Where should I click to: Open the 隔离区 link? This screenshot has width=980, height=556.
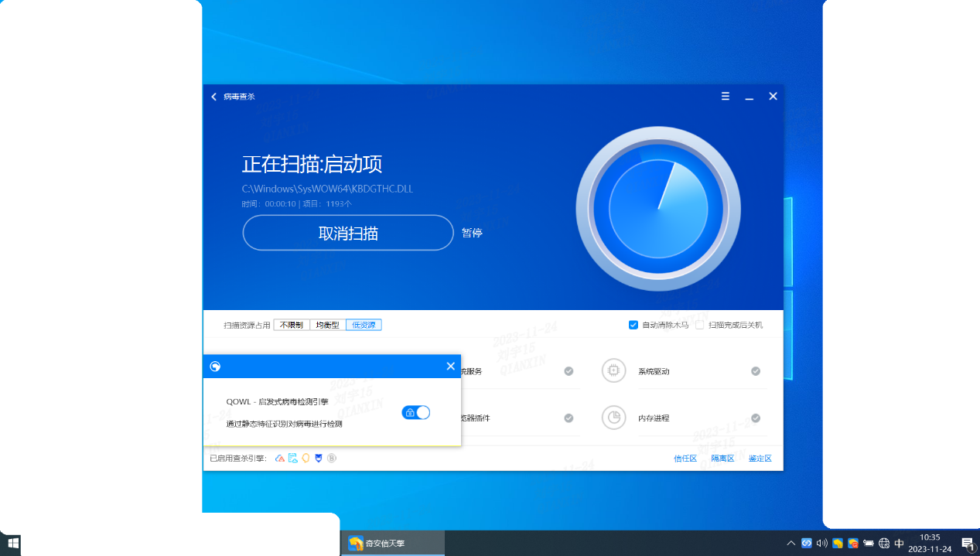(x=722, y=459)
